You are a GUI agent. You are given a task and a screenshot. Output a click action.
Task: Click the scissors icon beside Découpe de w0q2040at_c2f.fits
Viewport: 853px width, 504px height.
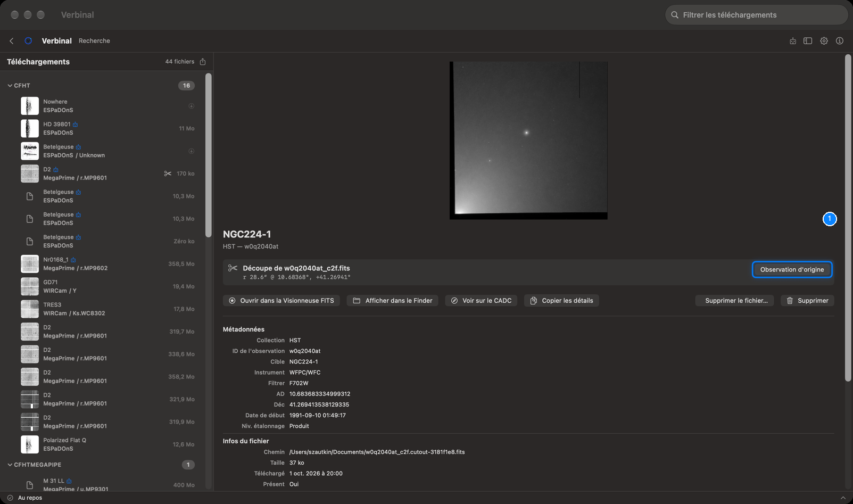(x=233, y=268)
